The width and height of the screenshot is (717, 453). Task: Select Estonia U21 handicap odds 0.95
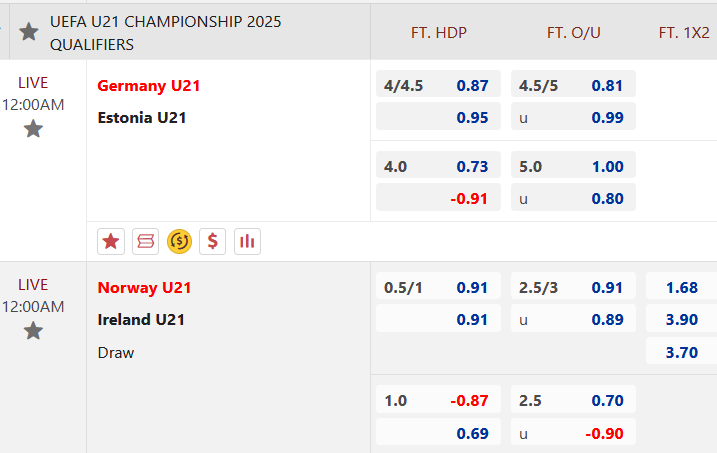438,117
